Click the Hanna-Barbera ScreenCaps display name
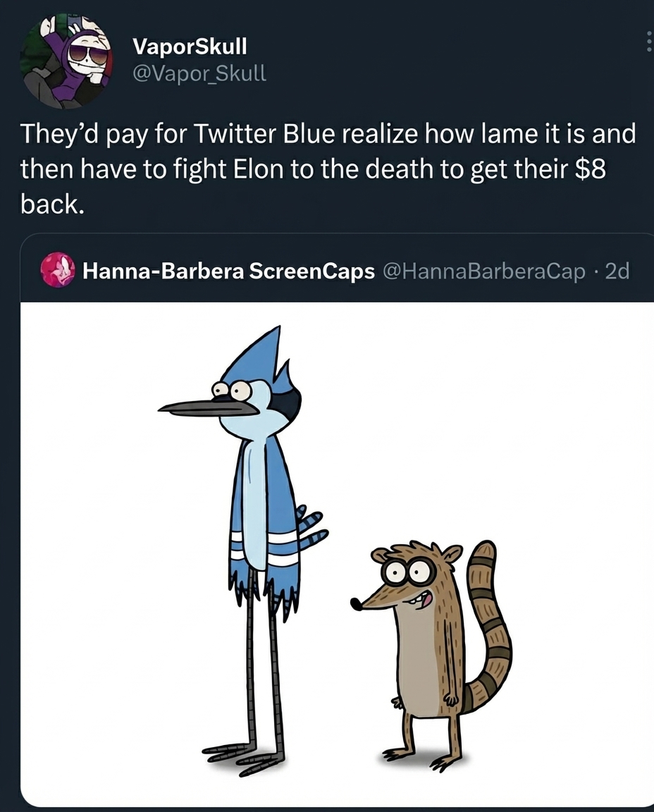The width and height of the screenshot is (654, 812). pyautogui.click(x=227, y=271)
